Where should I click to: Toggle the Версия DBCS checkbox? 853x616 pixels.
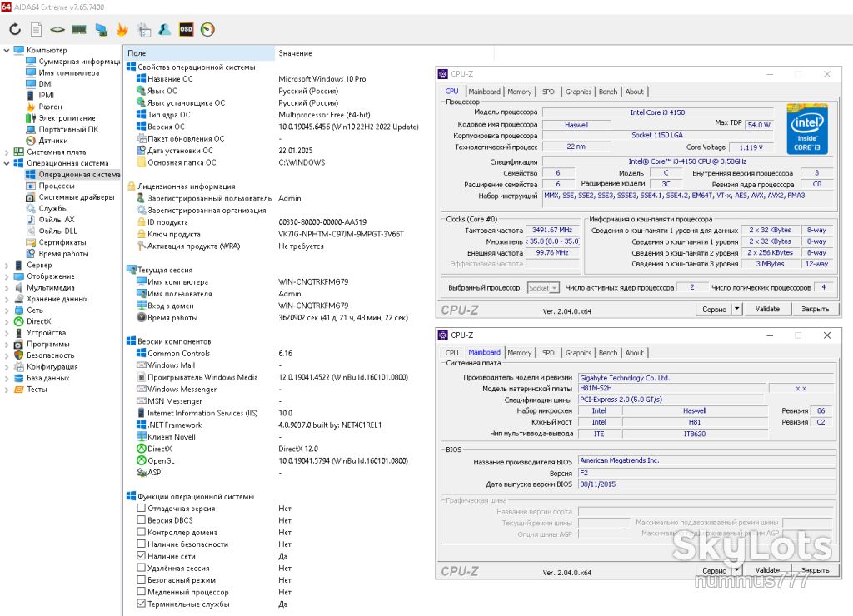141,519
